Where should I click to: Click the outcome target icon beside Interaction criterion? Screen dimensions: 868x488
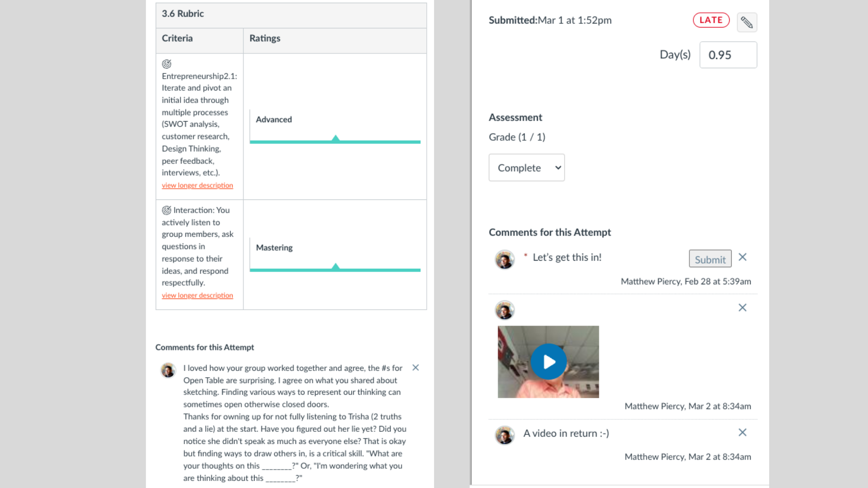[167, 210]
